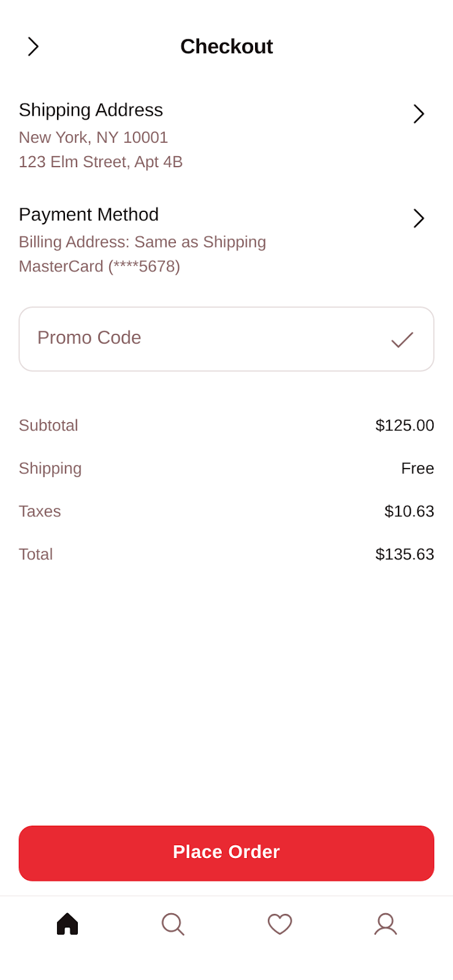Tap the Place Order button
Screen dimensions: 453x980
pyautogui.click(x=226, y=853)
